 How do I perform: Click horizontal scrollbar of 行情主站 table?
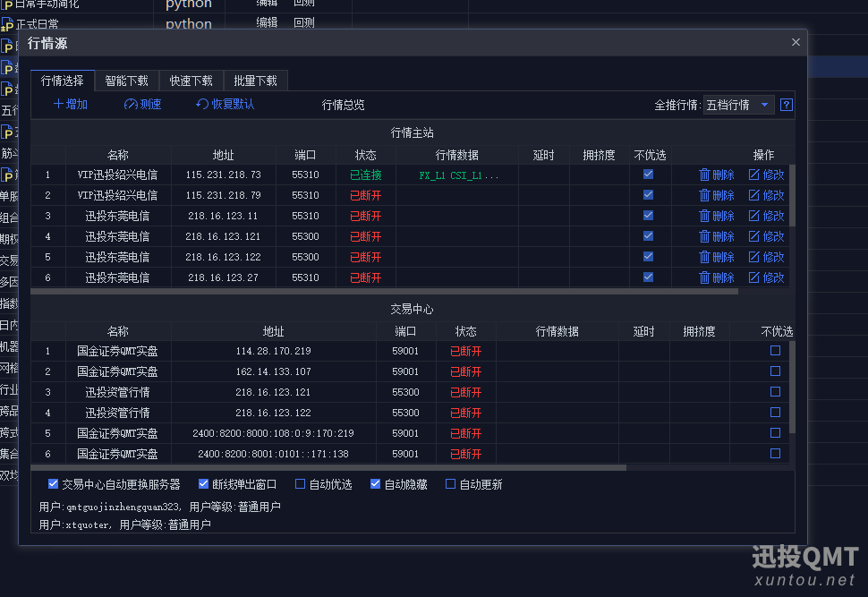(x=384, y=291)
